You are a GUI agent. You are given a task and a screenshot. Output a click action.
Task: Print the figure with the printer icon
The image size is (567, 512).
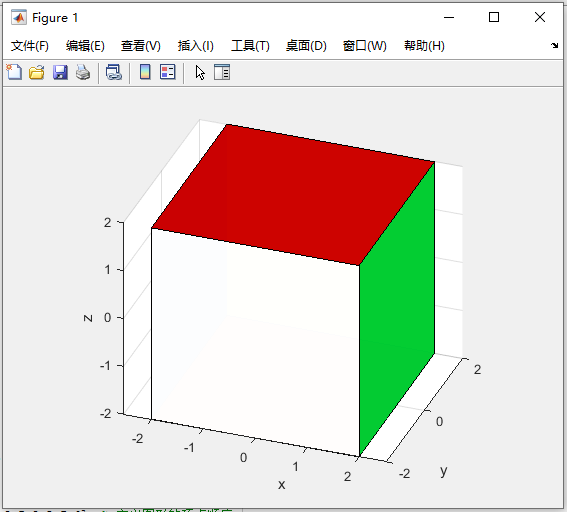pyautogui.click(x=83, y=72)
